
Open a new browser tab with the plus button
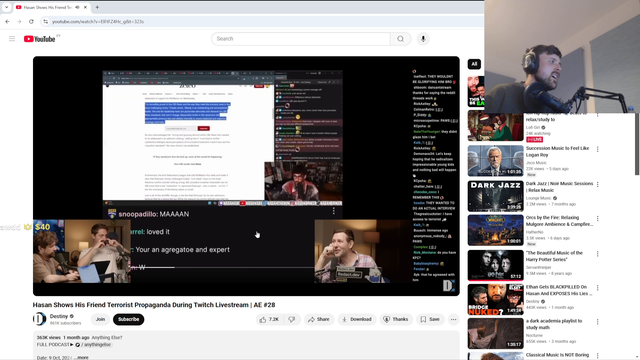(x=97, y=7)
